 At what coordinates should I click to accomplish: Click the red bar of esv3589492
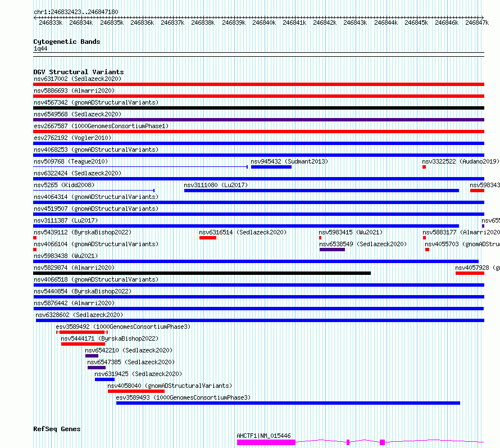(82, 332)
